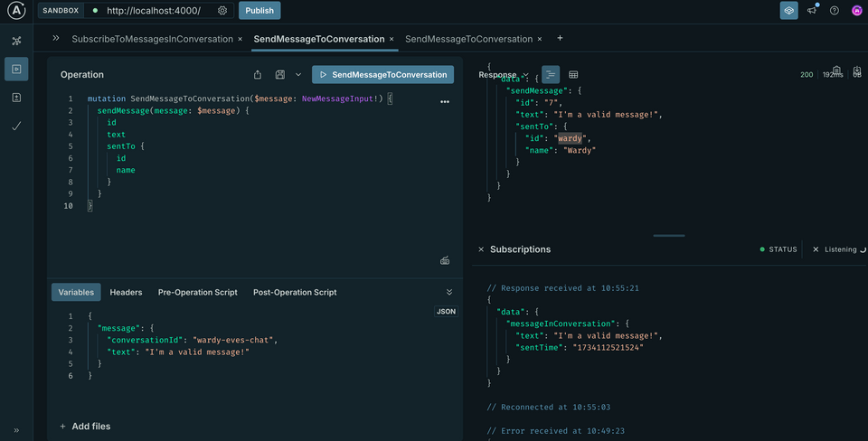The width and height of the screenshot is (868, 441).
Task: Expand the documentation panel chevrons
Action: click(x=56, y=38)
